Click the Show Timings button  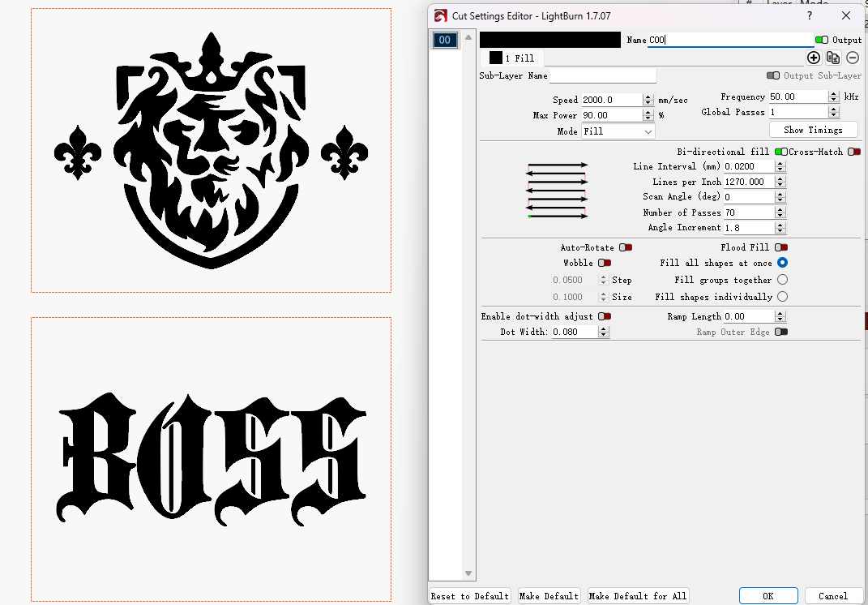tap(813, 130)
